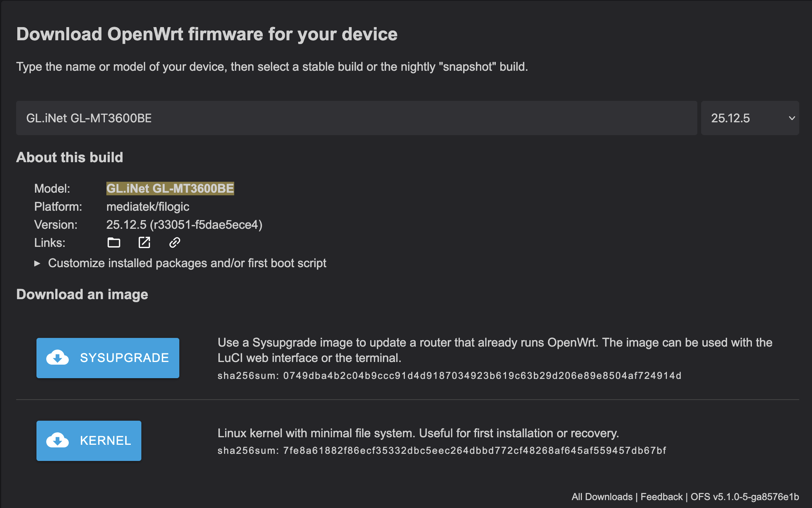Expand Customize installed packages disclosure triangle
This screenshot has height=508, width=812.
[x=37, y=263]
